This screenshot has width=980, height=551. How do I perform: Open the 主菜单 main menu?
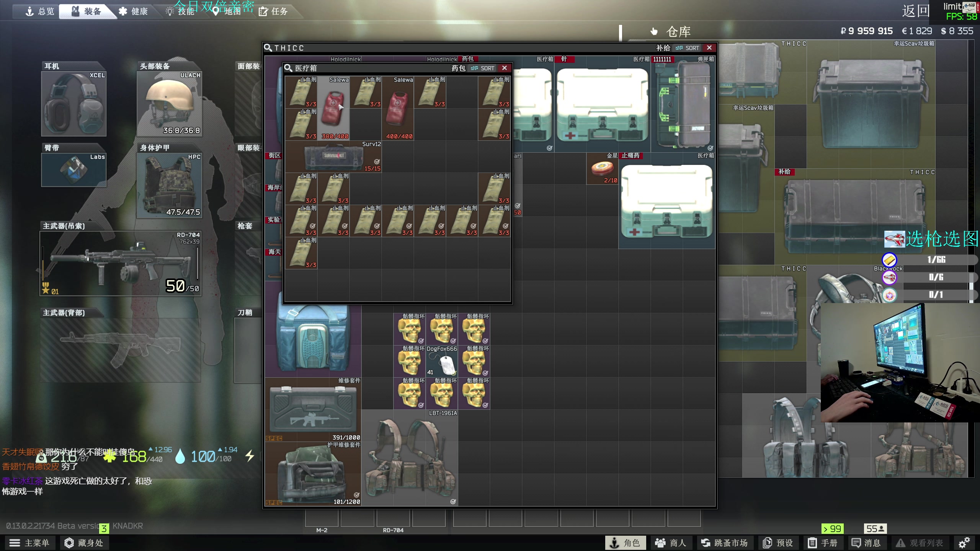click(29, 543)
